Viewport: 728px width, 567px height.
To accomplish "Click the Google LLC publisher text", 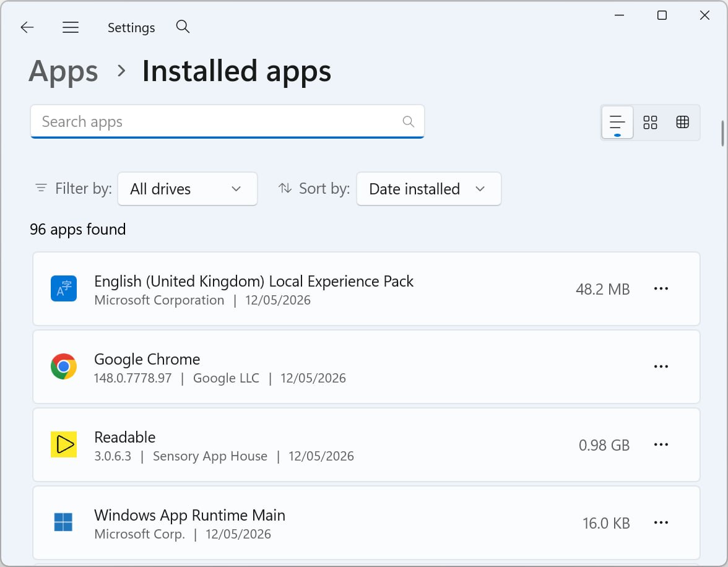I will pos(226,378).
